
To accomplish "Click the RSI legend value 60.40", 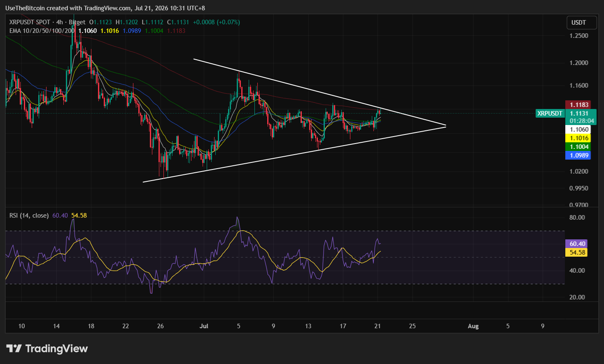I will click(x=60, y=216).
